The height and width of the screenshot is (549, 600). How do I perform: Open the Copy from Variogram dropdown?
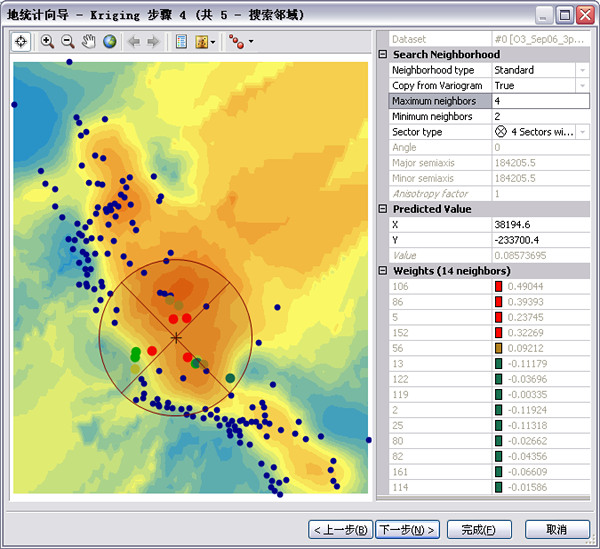pyautogui.click(x=582, y=86)
